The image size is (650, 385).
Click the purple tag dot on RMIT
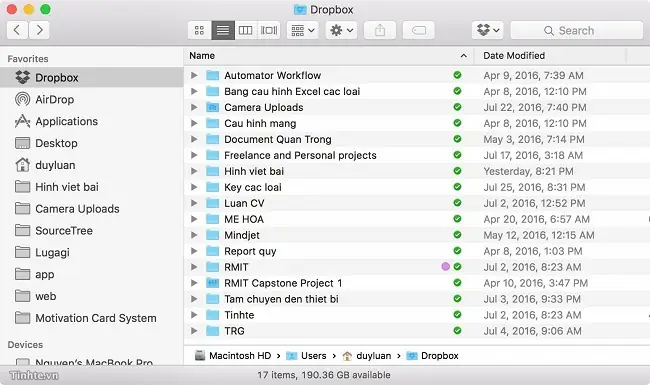click(446, 266)
